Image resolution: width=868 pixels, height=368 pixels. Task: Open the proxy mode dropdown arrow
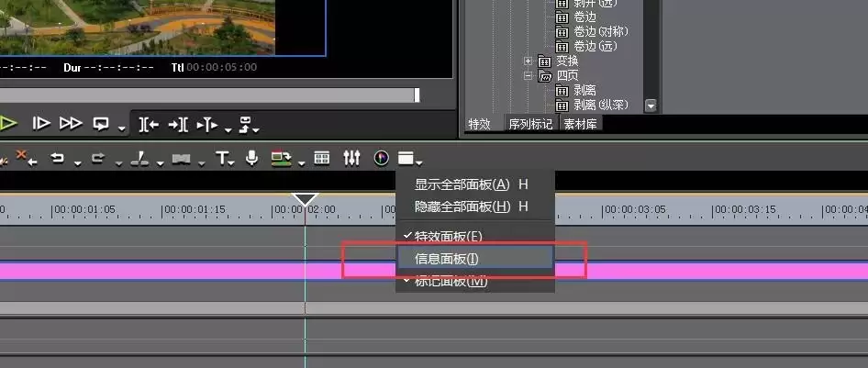coord(302,163)
